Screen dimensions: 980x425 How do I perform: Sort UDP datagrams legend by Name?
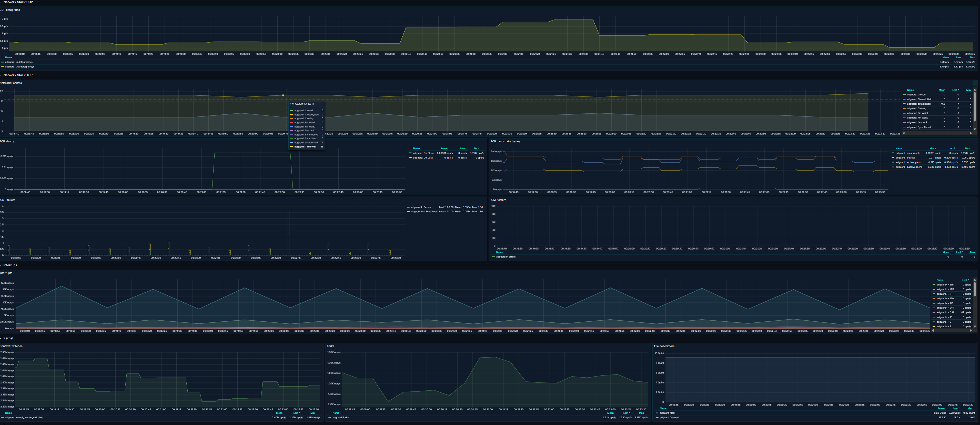(8, 57)
